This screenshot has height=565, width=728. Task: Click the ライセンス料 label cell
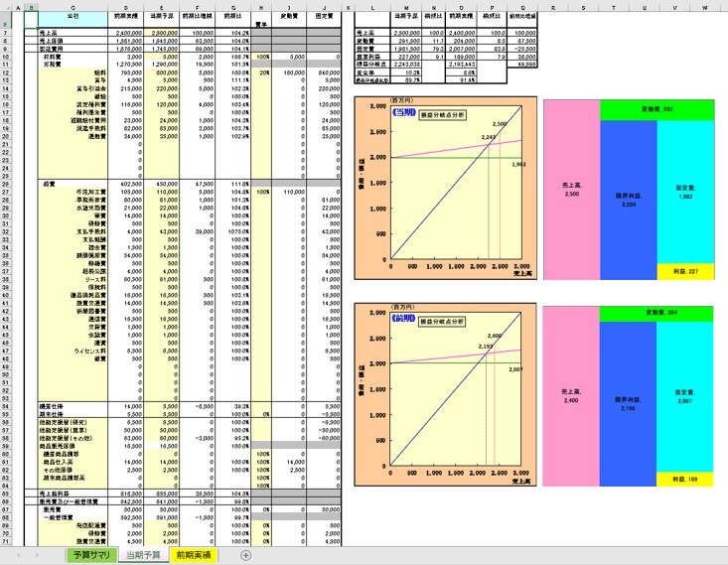(x=73, y=351)
